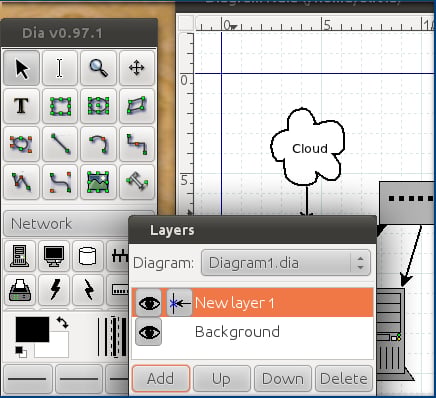Open the start arrow style selector
This screenshot has height=398, width=436.
click(x=27, y=379)
